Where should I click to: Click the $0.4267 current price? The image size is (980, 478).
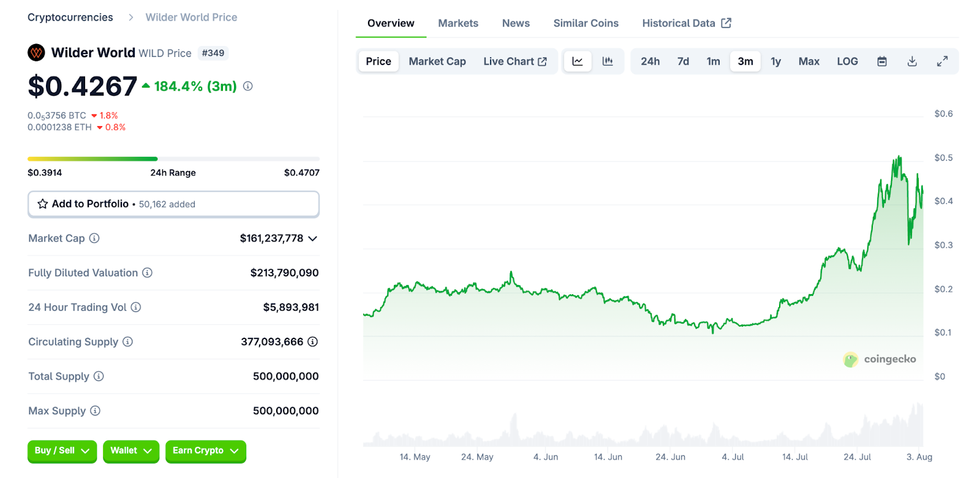tap(83, 86)
